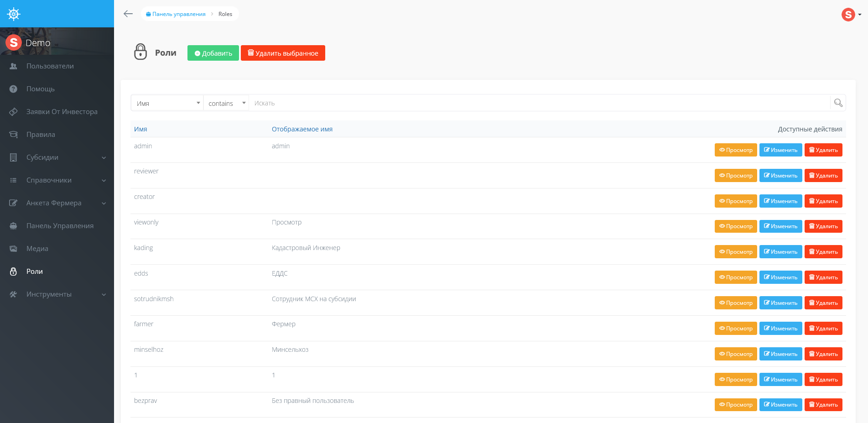
Task: Click the green Добавить button
Action: pos(213,53)
